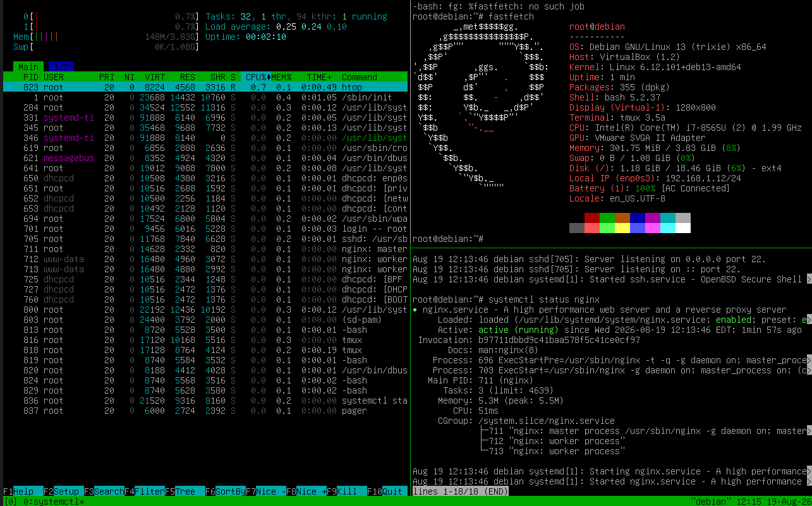Select nginx master process row 711

click(205, 249)
